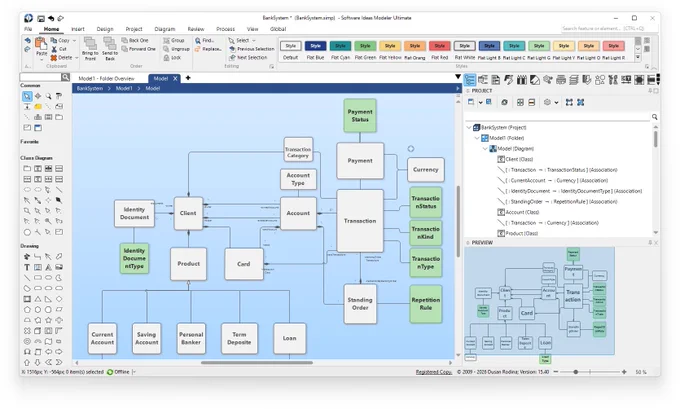
Task: Click the Cut scissors icon
Action: click(54, 49)
